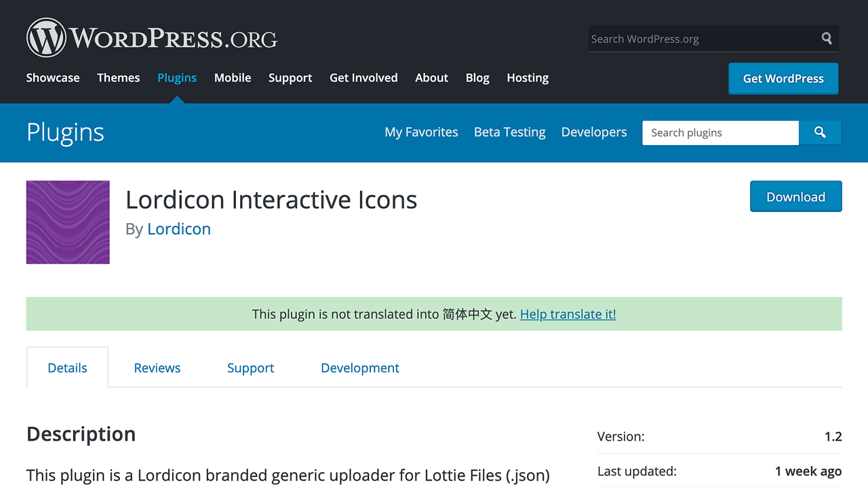The height and width of the screenshot is (488, 868).
Task: Click the WordPress.org logo
Action: click(x=152, y=38)
